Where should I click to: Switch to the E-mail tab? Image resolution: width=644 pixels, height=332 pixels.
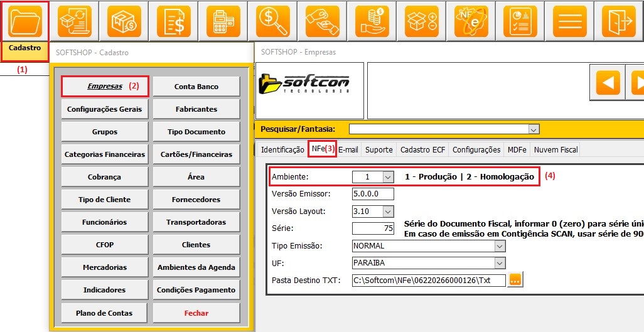[x=348, y=149]
